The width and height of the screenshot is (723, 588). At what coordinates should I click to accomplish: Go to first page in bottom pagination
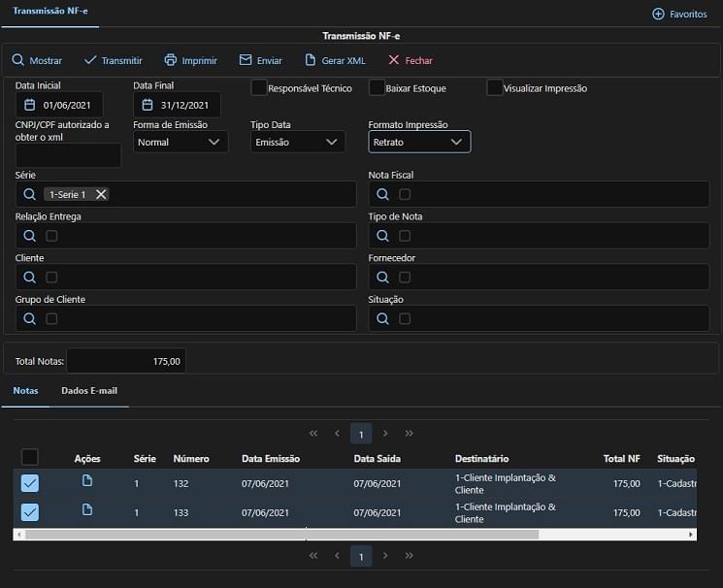click(313, 555)
